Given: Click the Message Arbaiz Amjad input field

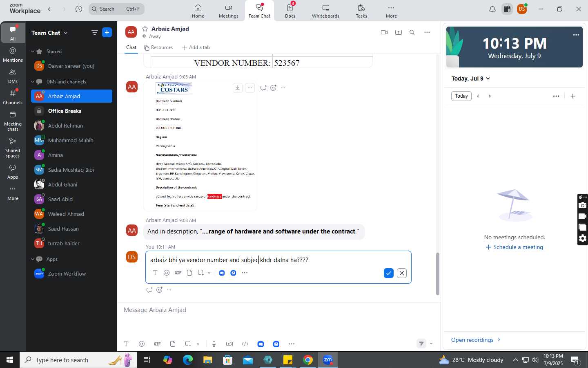Looking at the screenshot, I should tap(278, 310).
